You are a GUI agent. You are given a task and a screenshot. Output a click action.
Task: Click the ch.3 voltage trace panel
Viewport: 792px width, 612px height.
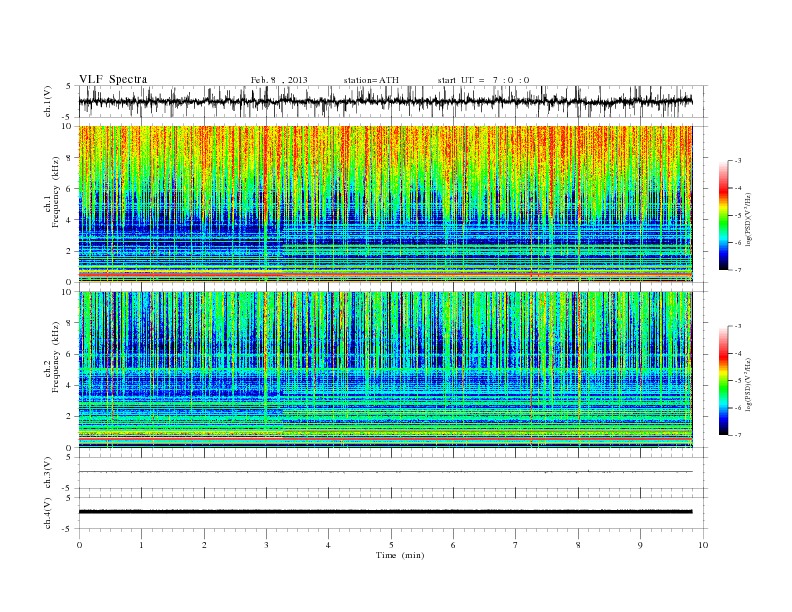coord(393,473)
